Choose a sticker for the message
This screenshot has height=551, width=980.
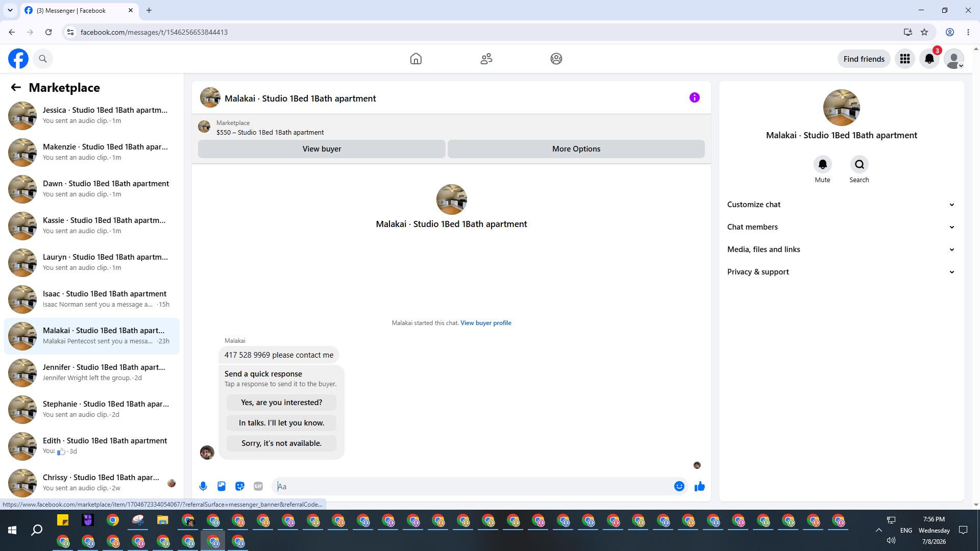pos(240,486)
